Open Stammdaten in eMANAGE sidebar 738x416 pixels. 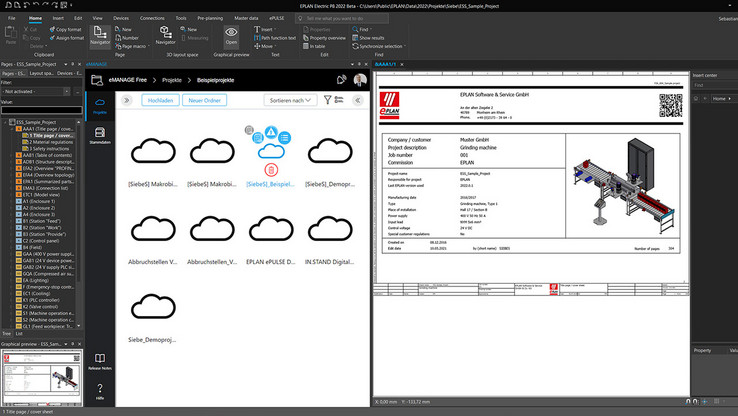coord(100,136)
